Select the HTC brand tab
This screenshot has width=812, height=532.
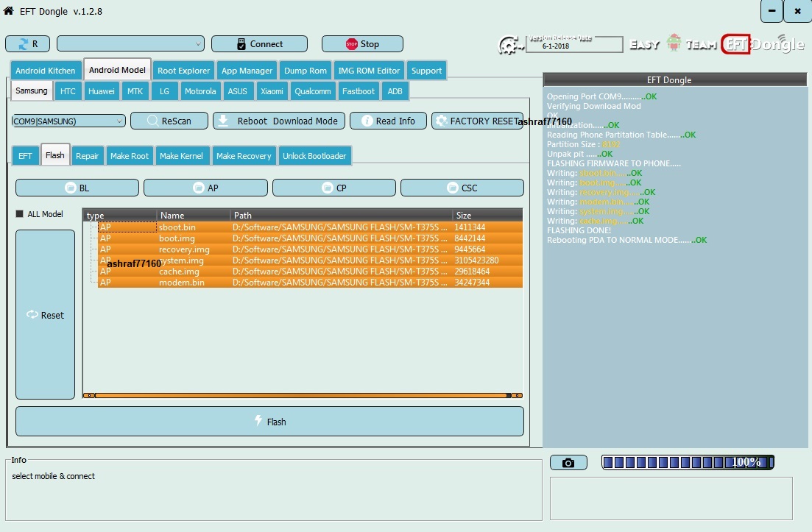pos(68,91)
